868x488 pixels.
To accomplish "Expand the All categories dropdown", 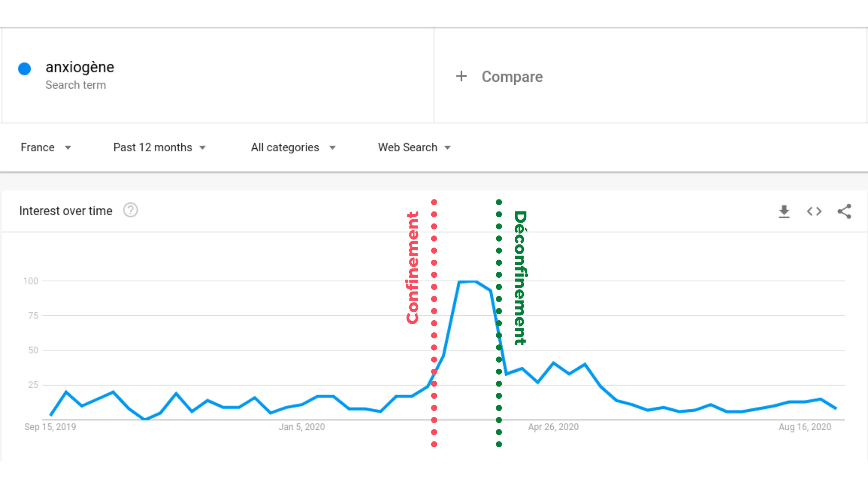I will point(293,148).
